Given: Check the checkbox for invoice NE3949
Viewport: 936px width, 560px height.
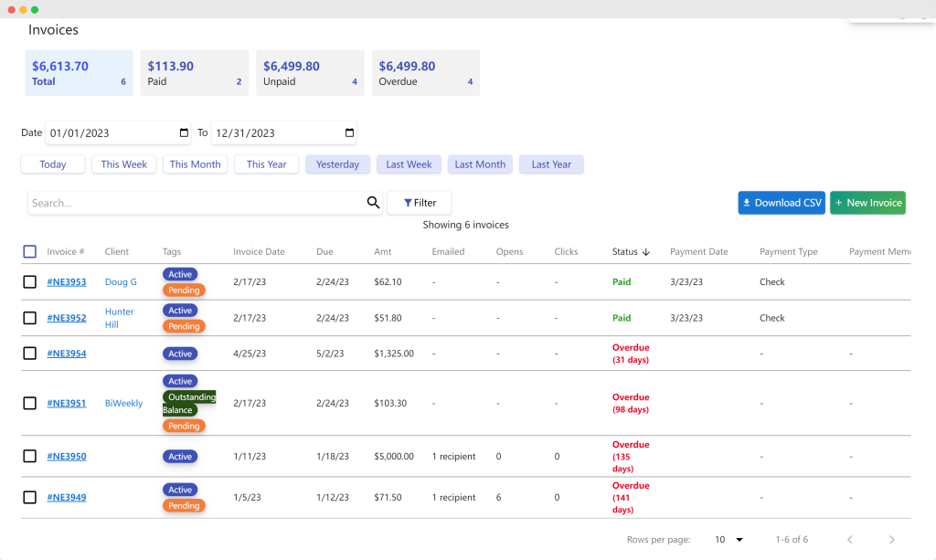Looking at the screenshot, I should pyautogui.click(x=29, y=497).
